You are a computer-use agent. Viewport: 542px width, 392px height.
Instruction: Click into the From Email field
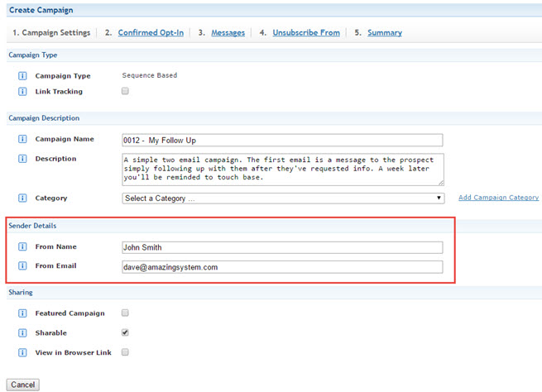click(x=281, y=267)
